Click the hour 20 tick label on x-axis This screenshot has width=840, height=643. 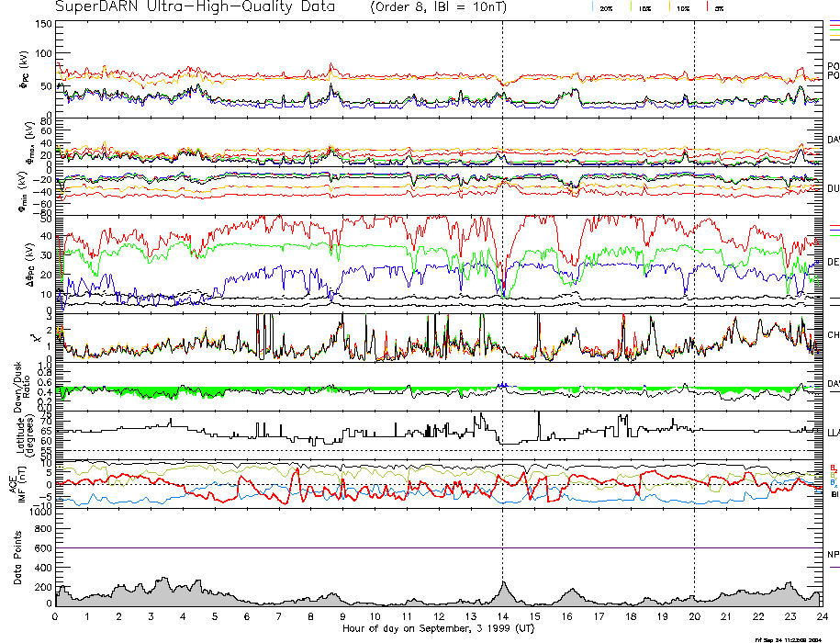tap(694, 616)
